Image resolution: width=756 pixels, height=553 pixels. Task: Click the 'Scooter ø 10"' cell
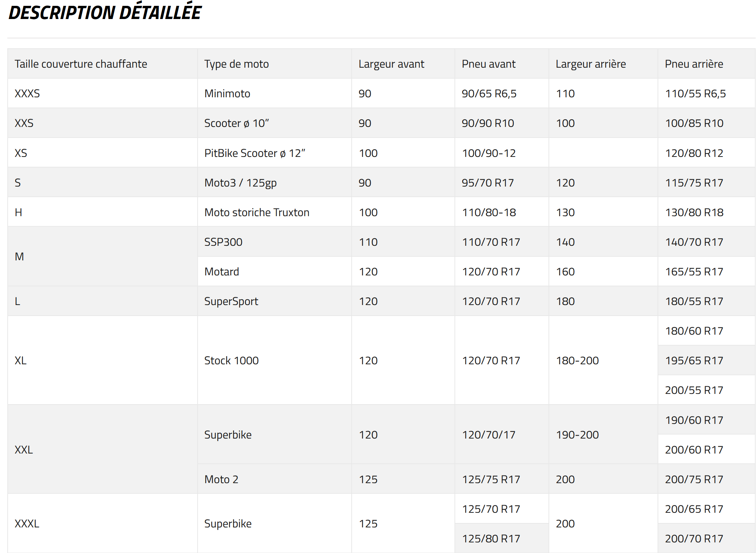[x=236, y=123]
